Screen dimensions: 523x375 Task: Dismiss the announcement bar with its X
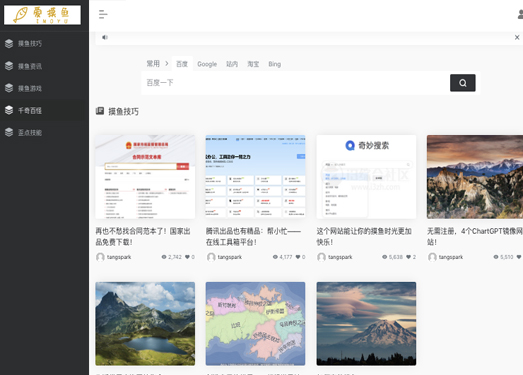(x=517, y=37)
